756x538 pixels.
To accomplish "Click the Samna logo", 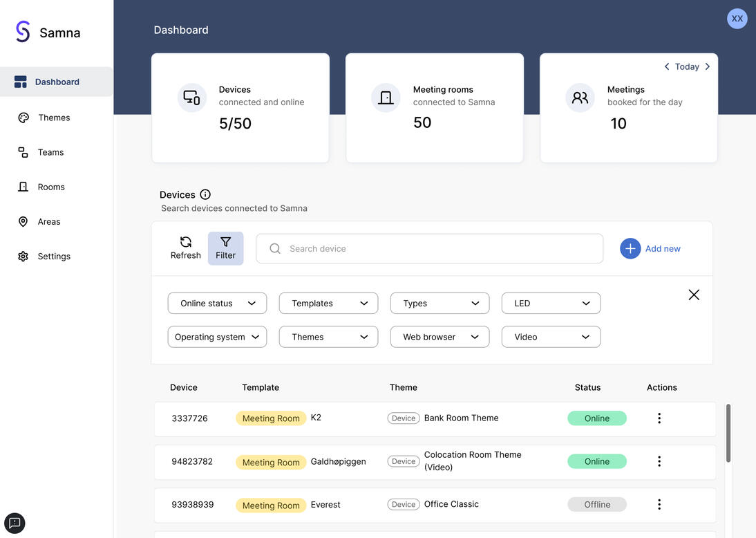I will coord(23,32).
